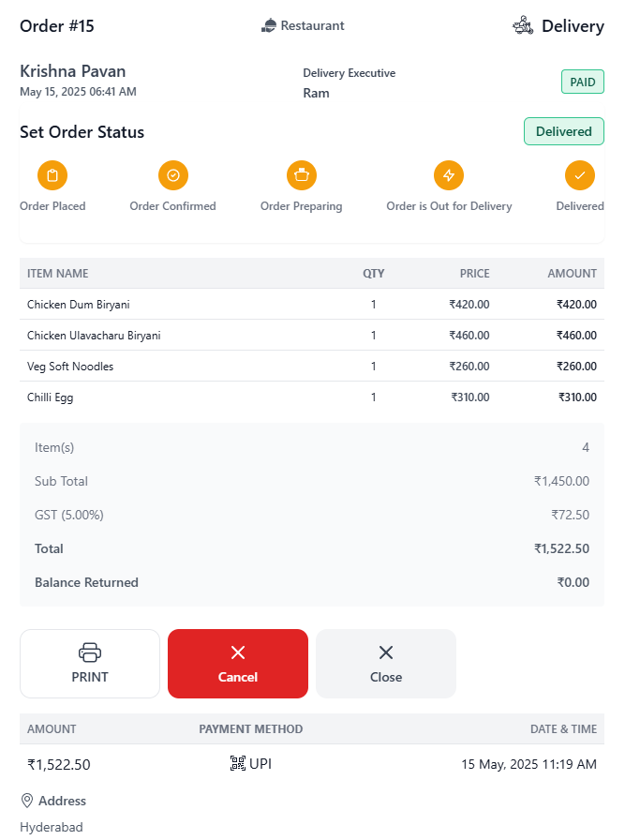Screen dimensions: 625x840
Task: Select the Order Confirmed checkmark icon
Action: 173,175
